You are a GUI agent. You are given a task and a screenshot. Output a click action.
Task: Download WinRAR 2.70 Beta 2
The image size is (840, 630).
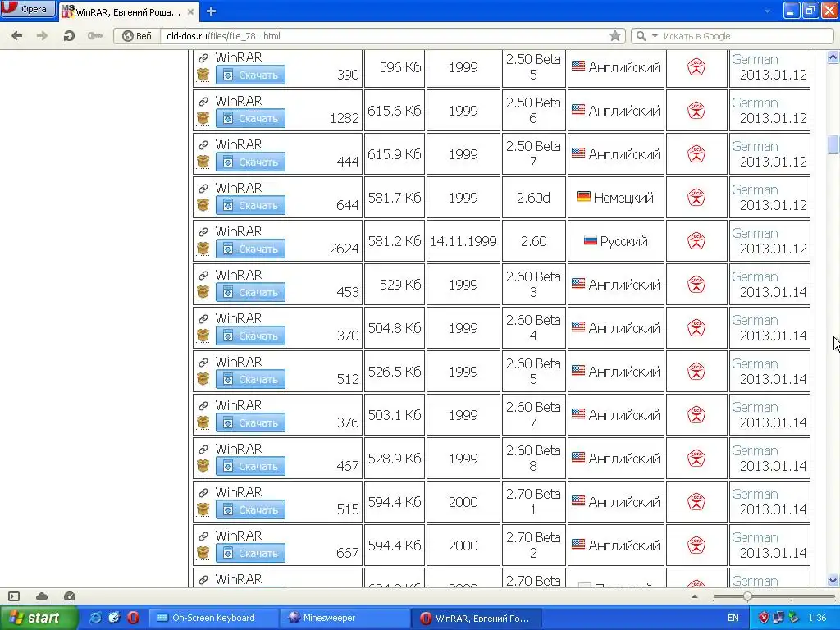(x=250, y=553)
